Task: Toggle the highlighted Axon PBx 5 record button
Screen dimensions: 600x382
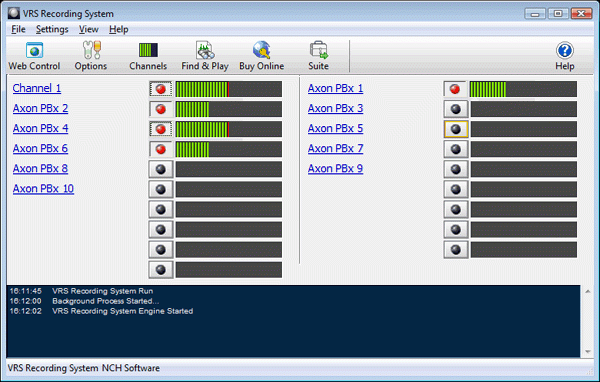Action: tap(455, 129)
